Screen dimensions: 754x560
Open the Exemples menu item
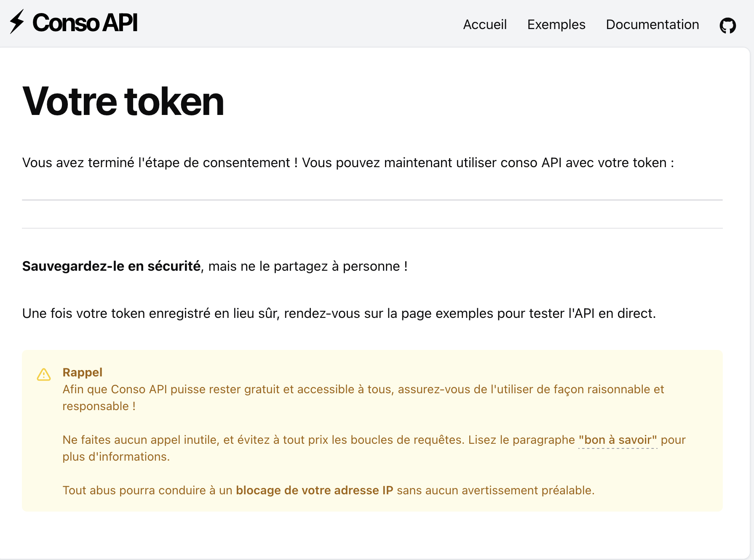[x=556, y=24]
